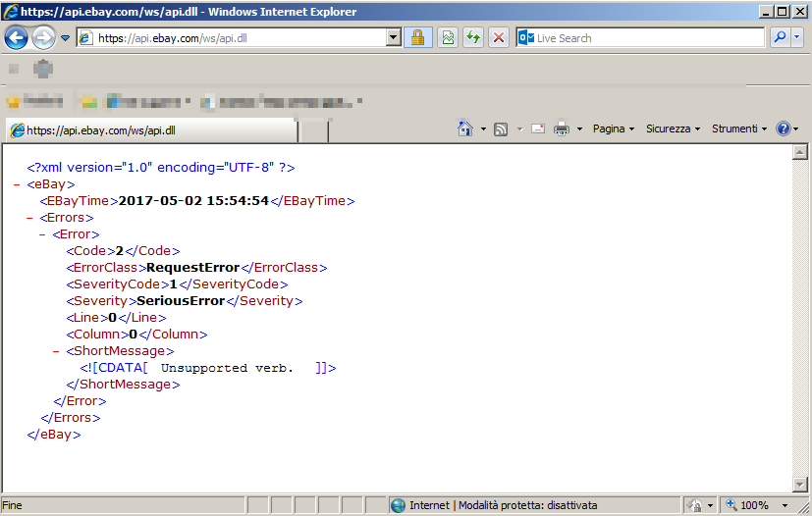812x516 pixels.
Task: Open the search provider options dropdown
Action: click(797, 38)
